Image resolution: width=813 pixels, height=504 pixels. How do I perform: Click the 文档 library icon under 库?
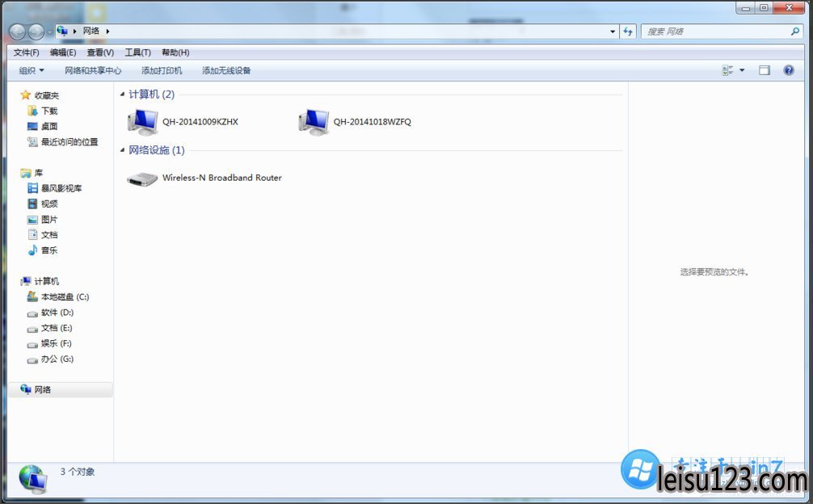[x=32, y=235]
